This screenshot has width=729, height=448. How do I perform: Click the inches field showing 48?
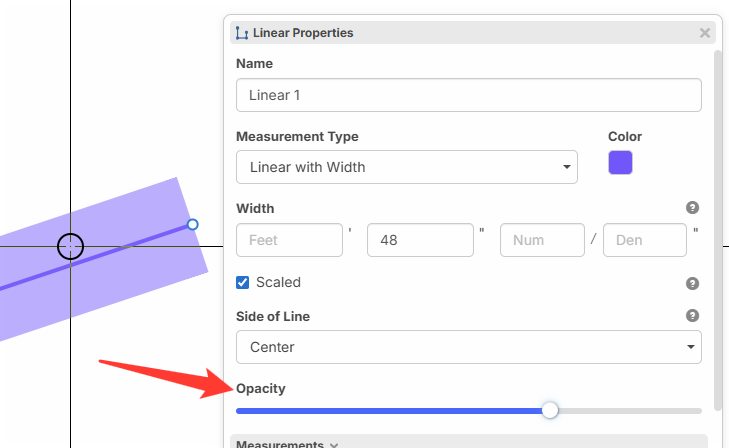[x=419, y=241]
